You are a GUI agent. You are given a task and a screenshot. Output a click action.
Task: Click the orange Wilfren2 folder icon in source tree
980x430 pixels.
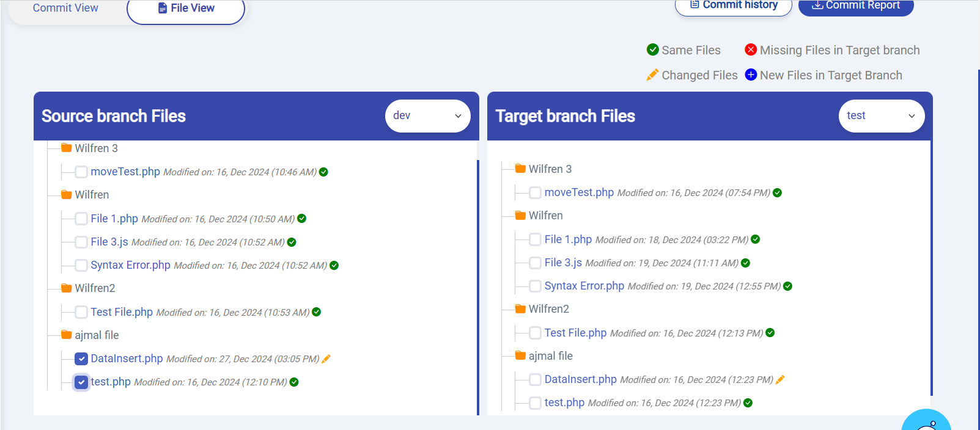click(x=67, y=288)
